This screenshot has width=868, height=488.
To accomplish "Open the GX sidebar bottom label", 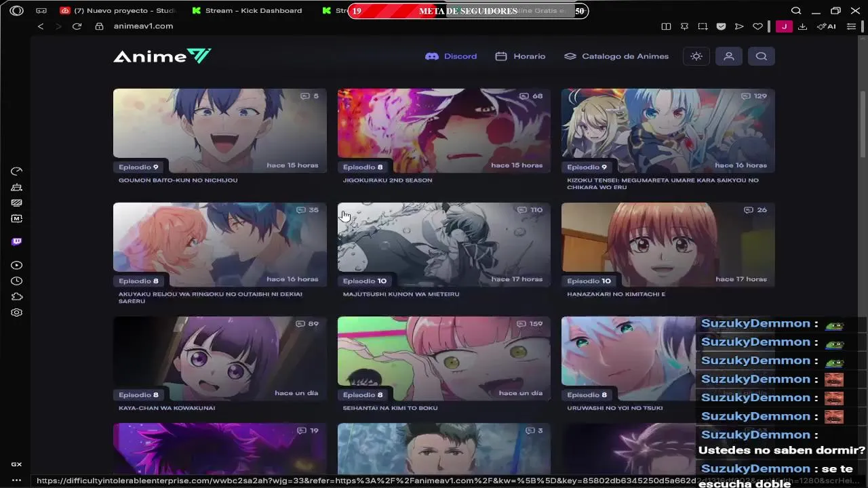I will pos(17,464).
